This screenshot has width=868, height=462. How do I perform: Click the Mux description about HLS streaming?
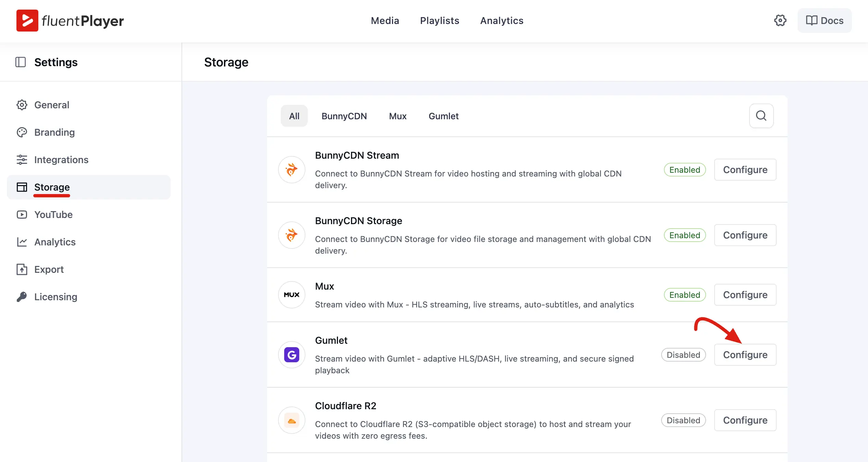pyautogui.click(x=474, y=304)
